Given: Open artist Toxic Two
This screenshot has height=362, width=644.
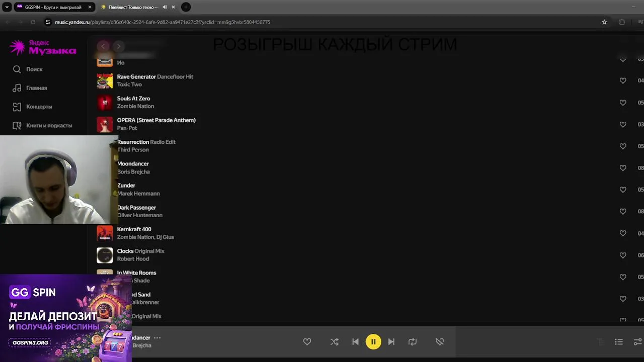Looking at the screenshot, I should pos(129,84).
